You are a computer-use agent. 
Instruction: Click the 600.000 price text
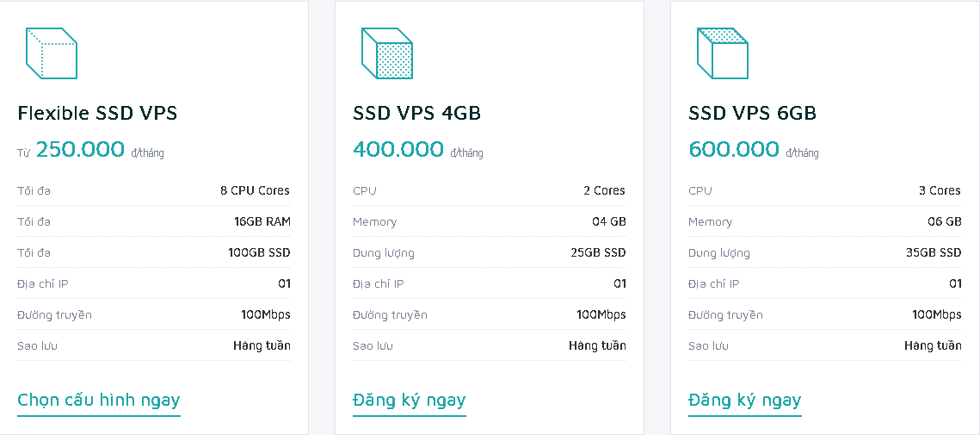click(x=734, y=149)
